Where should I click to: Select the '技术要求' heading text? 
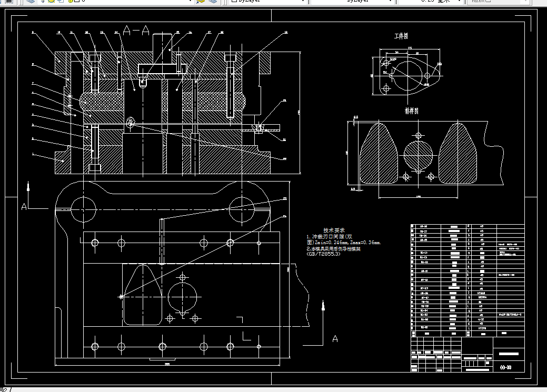(x=334, y=230)
